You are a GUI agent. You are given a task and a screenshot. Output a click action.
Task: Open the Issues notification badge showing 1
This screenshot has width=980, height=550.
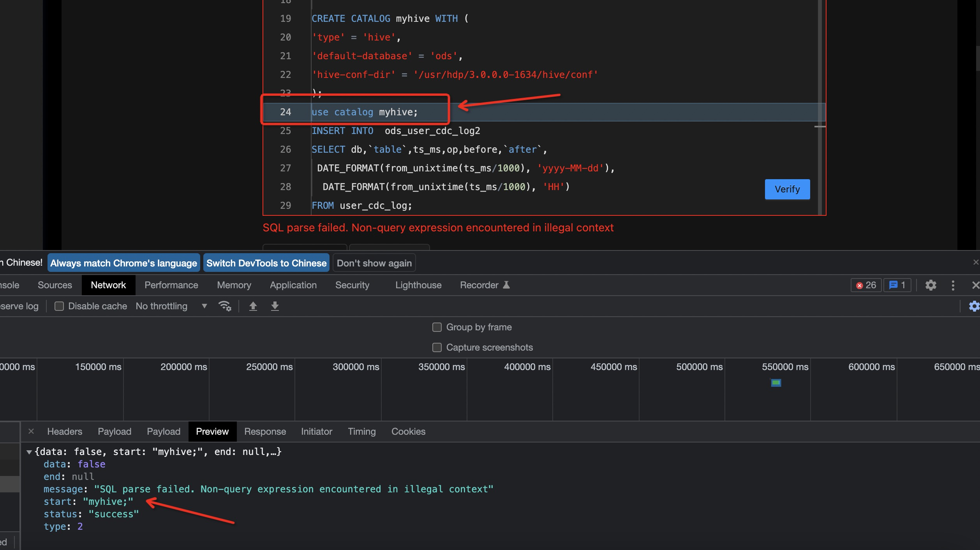(898, 285)
